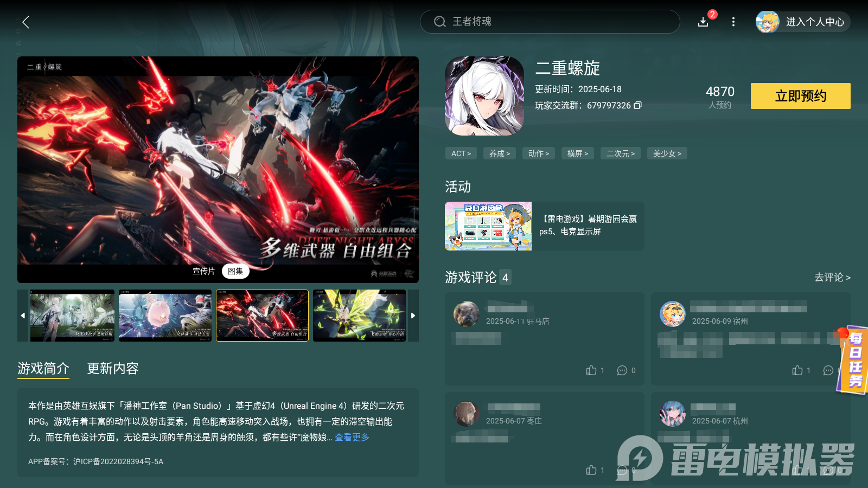Viewport: 868px width, 488px height.
Task: Go back using the top-left arrow
Action: click(25, 22)
